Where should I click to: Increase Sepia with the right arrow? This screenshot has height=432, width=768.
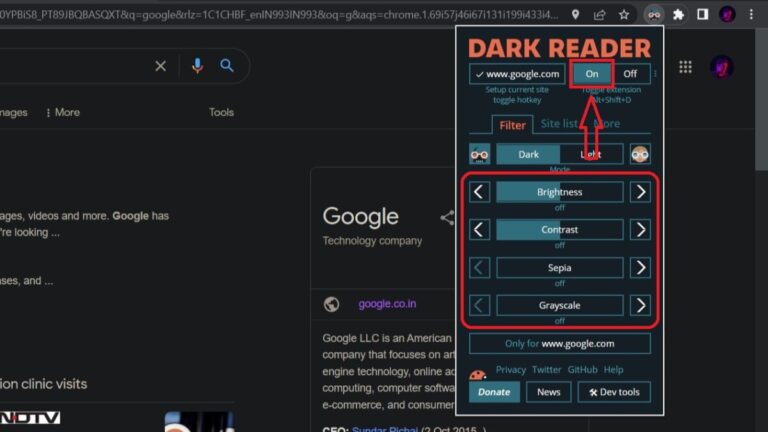point(640,268)
